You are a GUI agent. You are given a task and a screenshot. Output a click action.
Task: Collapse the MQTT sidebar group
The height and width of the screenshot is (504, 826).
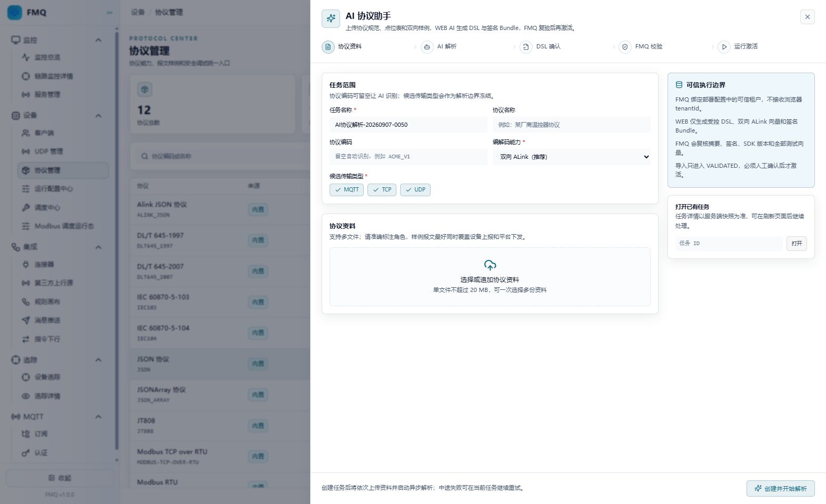click(x=98, y=417)
